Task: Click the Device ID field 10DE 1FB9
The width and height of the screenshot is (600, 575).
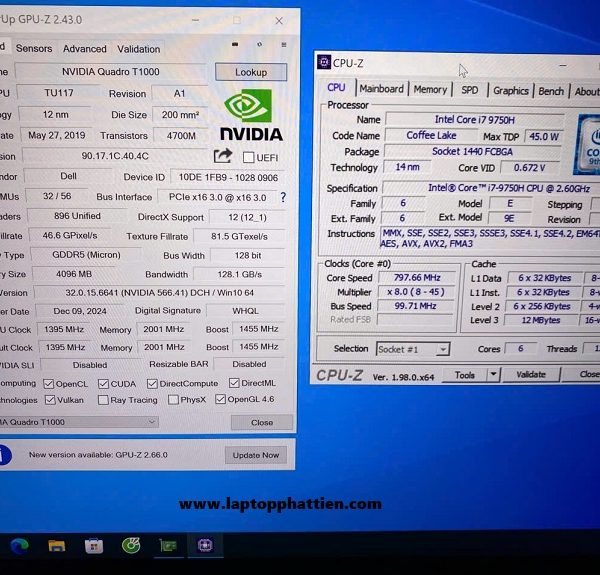Action: [228, 178]
